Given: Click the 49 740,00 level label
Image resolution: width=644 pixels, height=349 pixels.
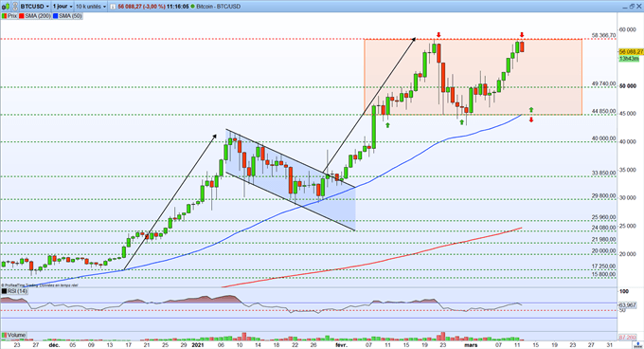Looking at the screenshot, I should 604,83.
